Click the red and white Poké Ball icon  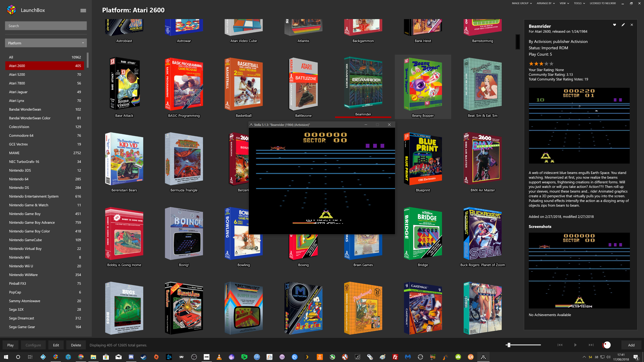click(x=607, y=345)
